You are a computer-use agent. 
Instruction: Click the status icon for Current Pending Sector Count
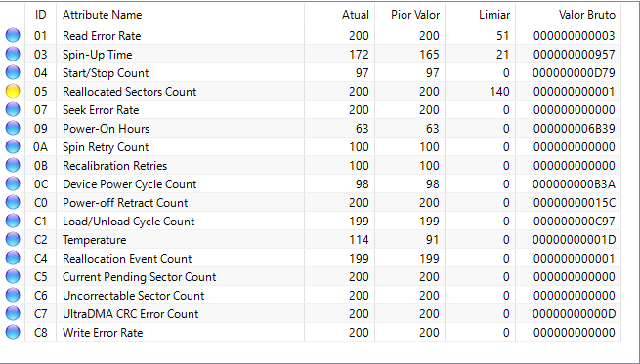click(x=13, y=277)
